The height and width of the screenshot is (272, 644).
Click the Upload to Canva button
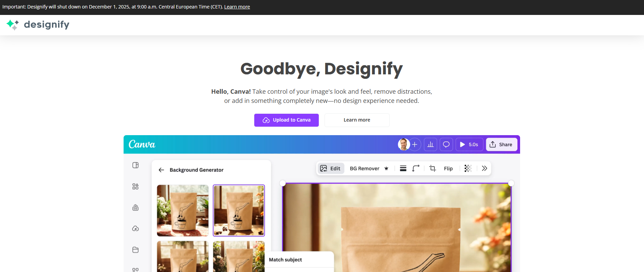pyautogui.click(x=287, y=120)
